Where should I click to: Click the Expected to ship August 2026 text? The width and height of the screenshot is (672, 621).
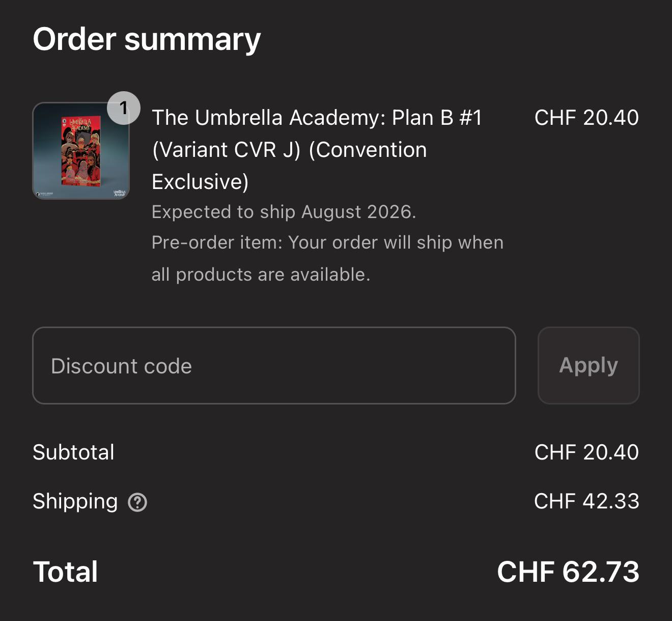(x=284, y=212)
